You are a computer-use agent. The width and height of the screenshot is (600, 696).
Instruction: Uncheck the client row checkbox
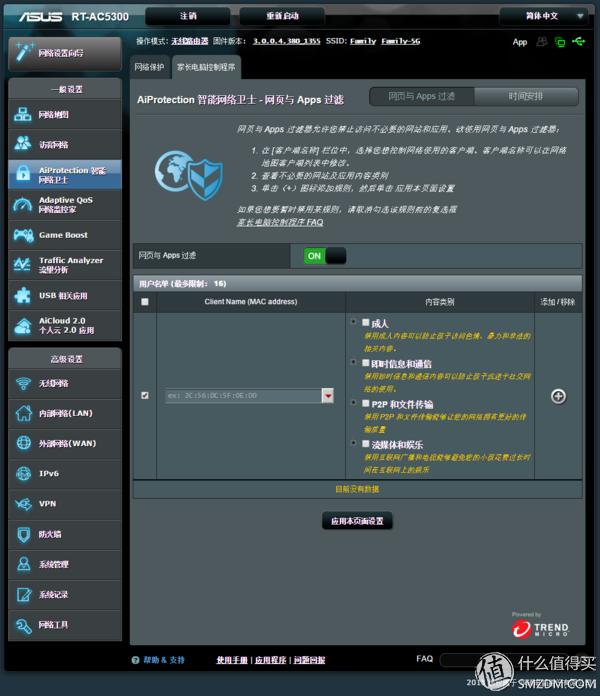point(145,395)
